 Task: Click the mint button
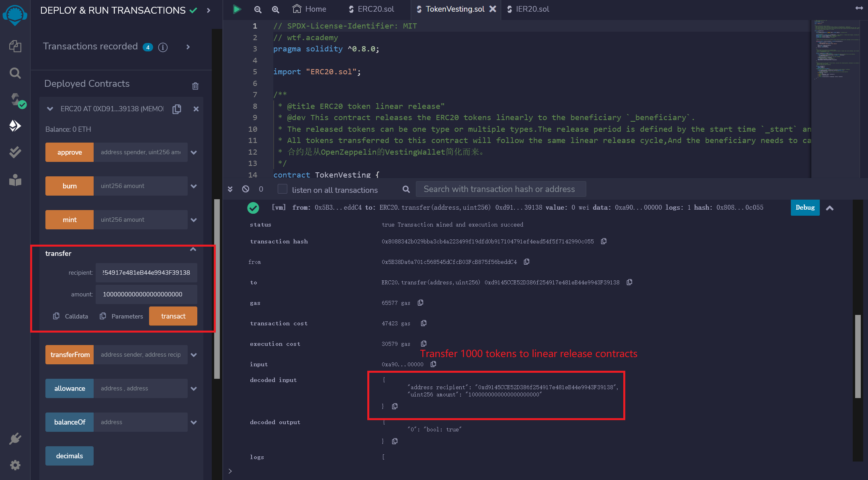click(70, 220)
